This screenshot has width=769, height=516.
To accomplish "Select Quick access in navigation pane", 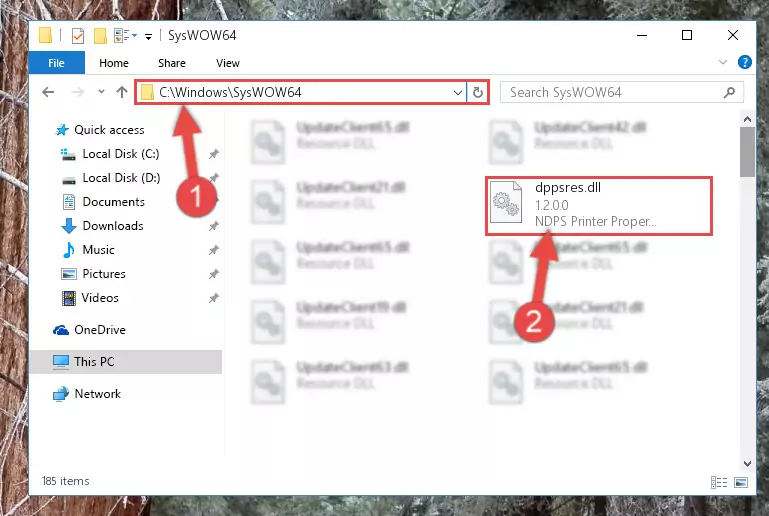I will [x=109, y=130].
